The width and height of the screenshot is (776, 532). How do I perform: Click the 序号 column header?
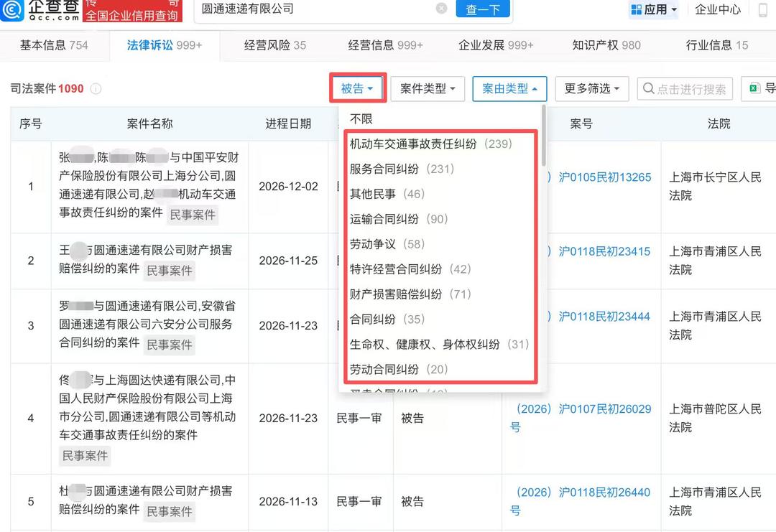31,123
